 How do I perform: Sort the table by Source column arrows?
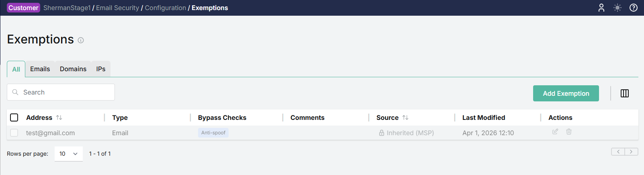pyautogui.click(x=405, y=117)
